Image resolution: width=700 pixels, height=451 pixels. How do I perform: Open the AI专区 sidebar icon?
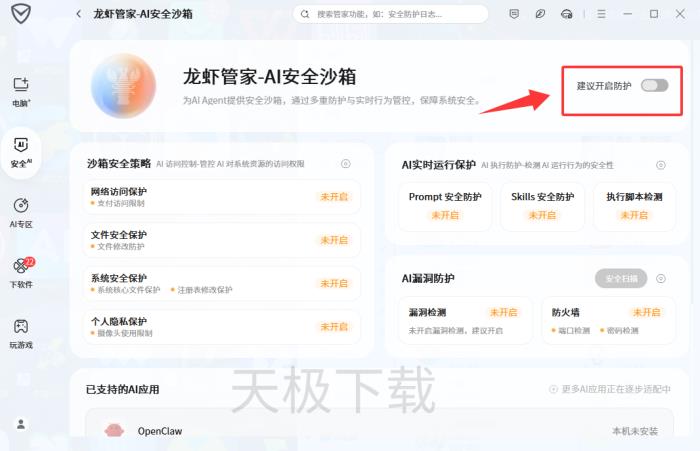coord(20,211)
